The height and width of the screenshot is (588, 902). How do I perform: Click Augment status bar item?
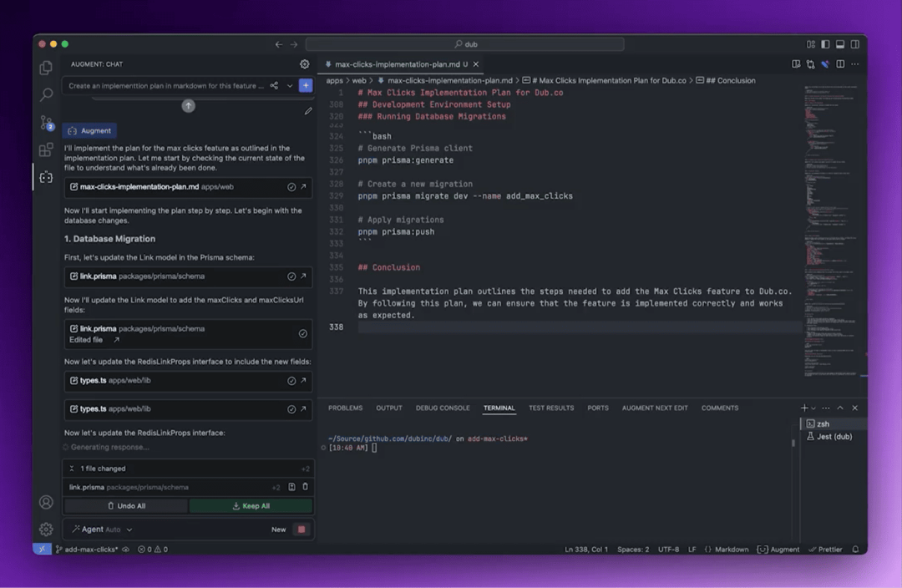coord(778,550)
